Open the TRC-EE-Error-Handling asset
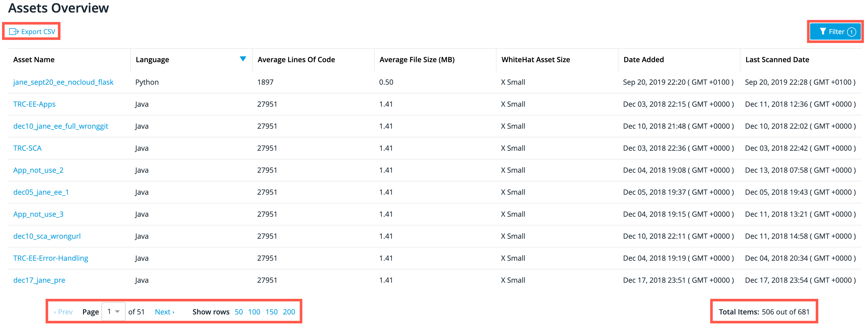868x328 pixels. pyautogui.click(x=50, y=258)
